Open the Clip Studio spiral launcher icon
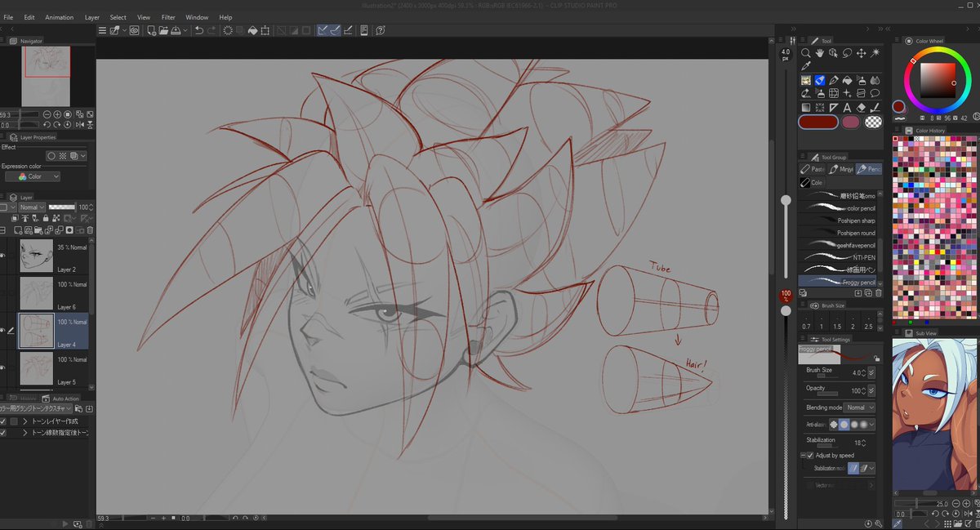Image resolution: width=980 pixels, height=530 pixels. [134, 30]
